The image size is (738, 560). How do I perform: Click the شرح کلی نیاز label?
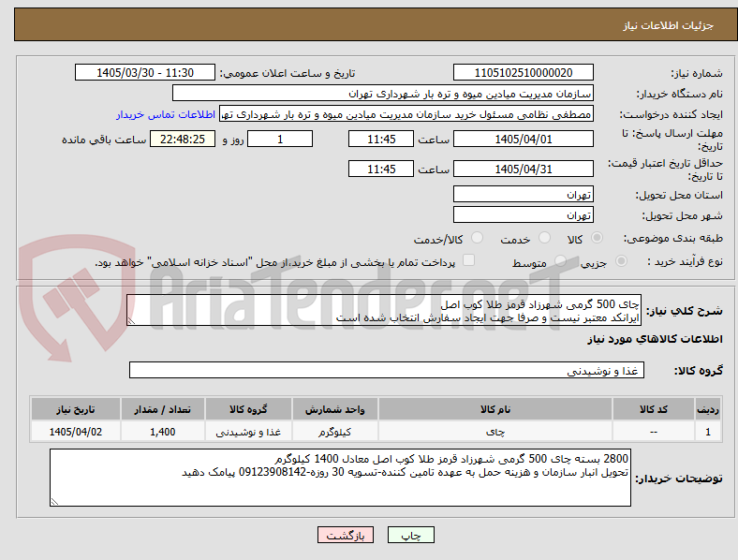click(684, 311)
